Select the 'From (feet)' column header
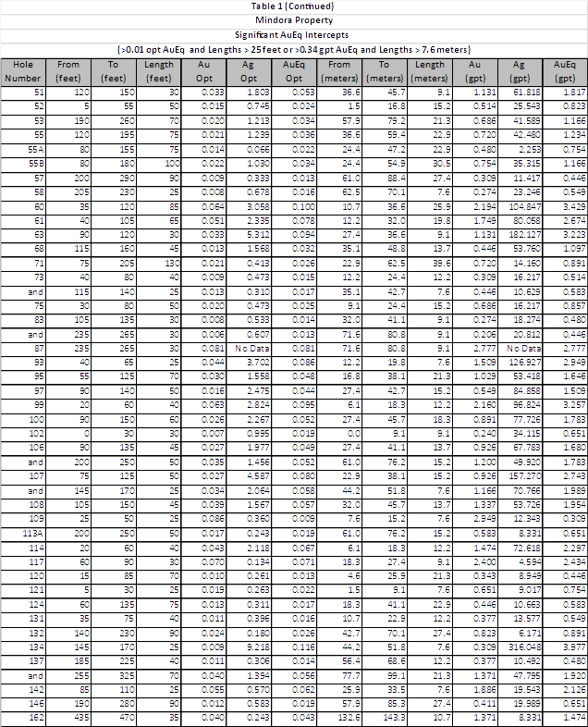This screenshot has width=588, height=727. pyautogui.click(x=68, y=71)
